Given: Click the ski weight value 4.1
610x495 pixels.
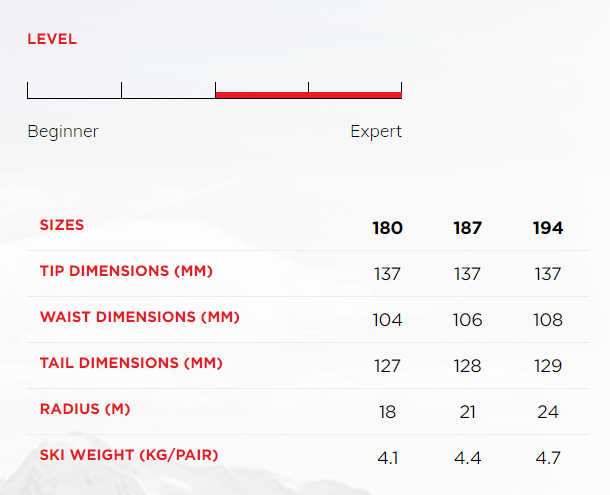Looking at the screenshot, I should 387,458.
